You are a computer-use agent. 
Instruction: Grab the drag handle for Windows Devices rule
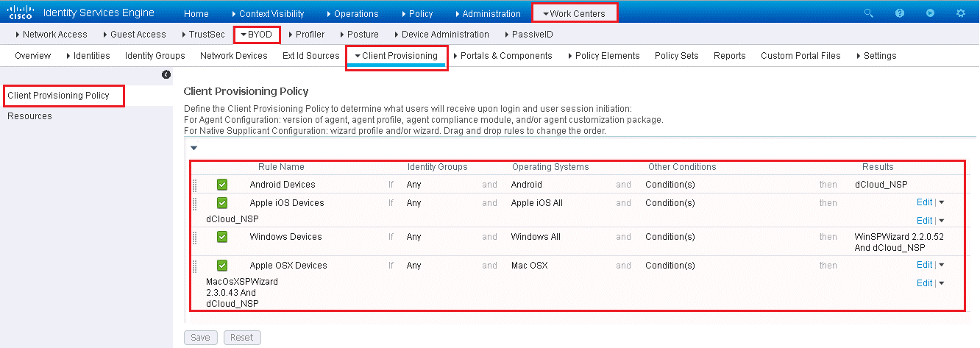coord(195,237)
